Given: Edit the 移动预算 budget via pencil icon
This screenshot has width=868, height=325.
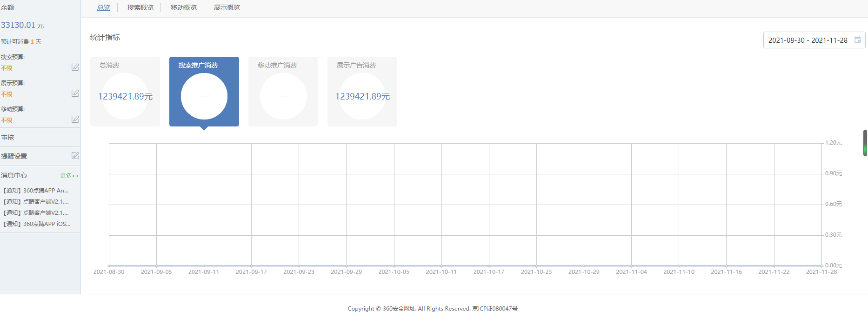Looking at the screenshot, I should click(75, 119).
